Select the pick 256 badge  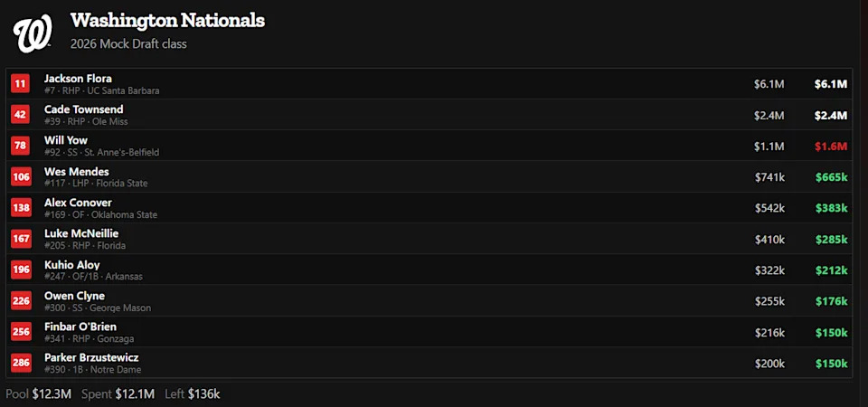(20, 332)
